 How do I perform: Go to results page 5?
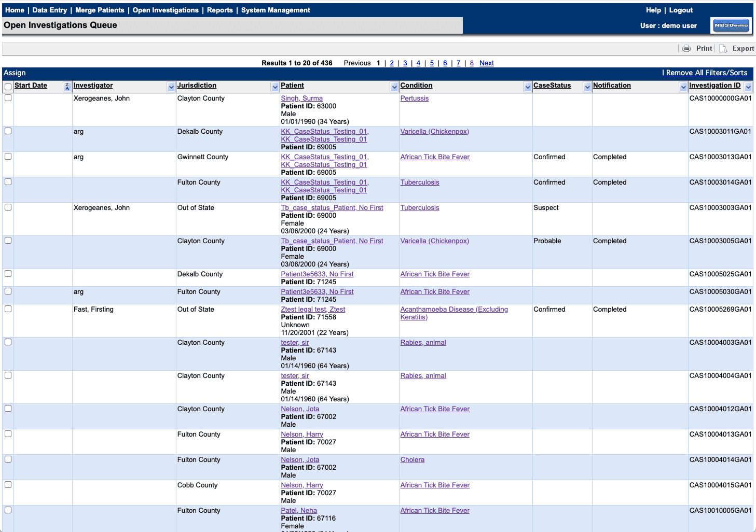[432, 63]
